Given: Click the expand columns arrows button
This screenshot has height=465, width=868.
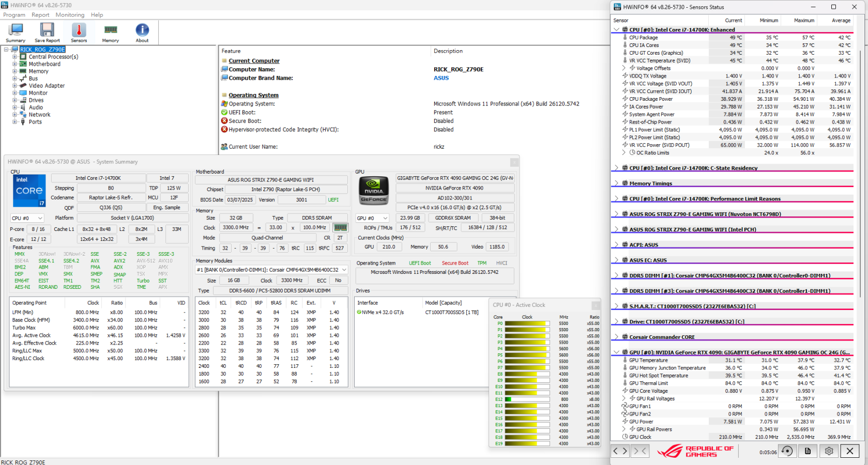Looking at the screenshot, I should (x=620, y=451).
